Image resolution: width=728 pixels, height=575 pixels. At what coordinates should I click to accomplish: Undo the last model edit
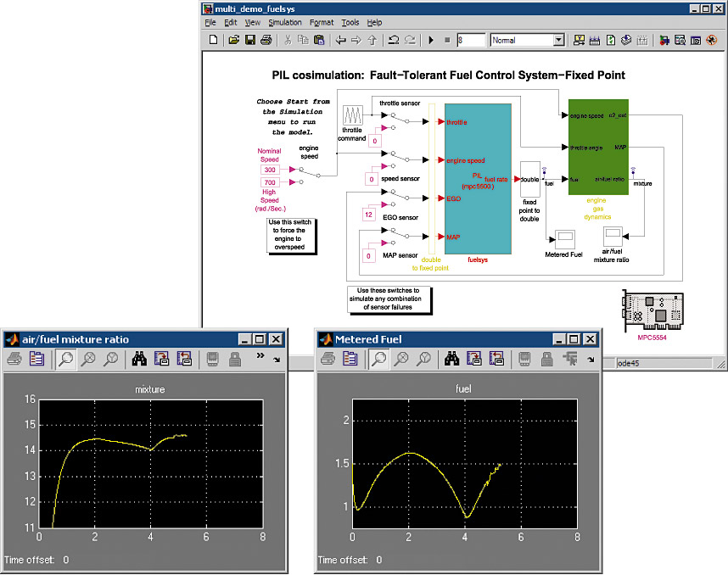[394, 40]
